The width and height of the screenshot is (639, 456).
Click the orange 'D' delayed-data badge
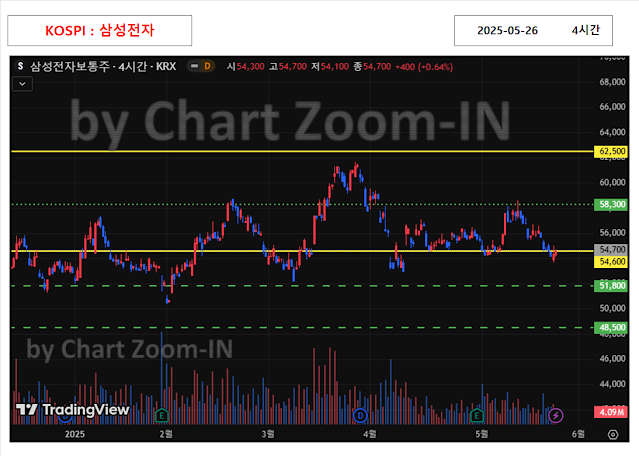click(207, 66)
